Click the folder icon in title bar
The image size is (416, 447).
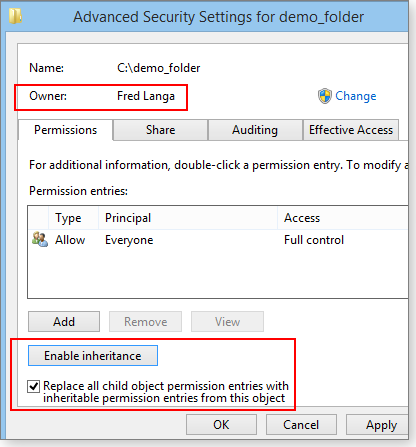coord(15,16)
